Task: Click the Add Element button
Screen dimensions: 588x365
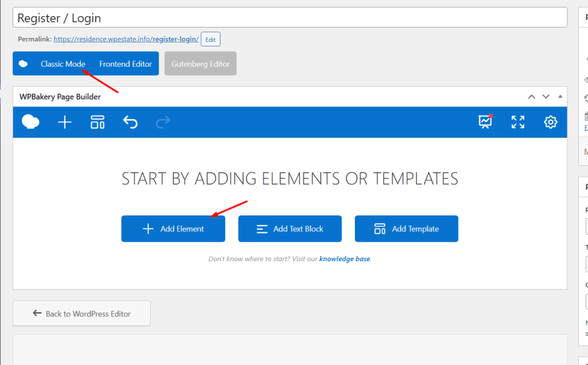Action: tap(173, 228)
